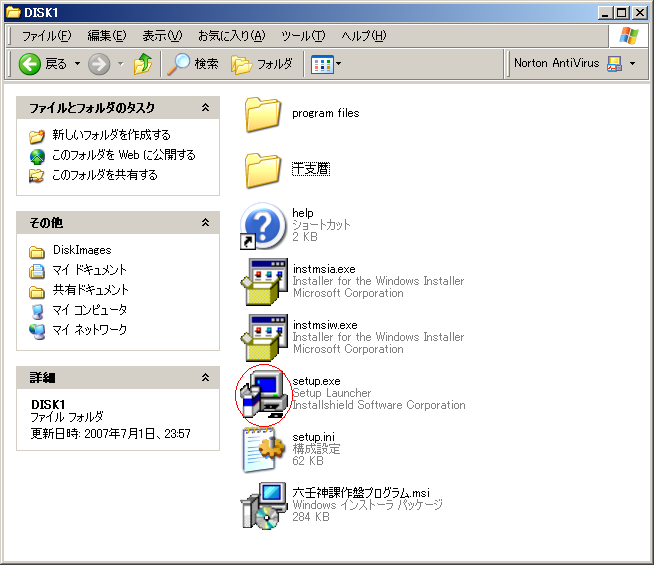Click the DiskImages folder icon in sidebar
Image resolution: width=654 pixels, height=565 pixels.
pos(37,251)
